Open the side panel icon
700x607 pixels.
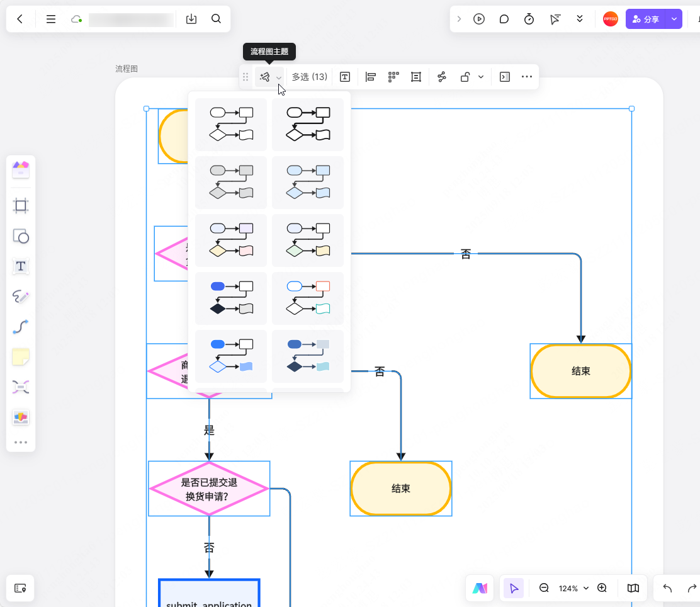point(504,77)
